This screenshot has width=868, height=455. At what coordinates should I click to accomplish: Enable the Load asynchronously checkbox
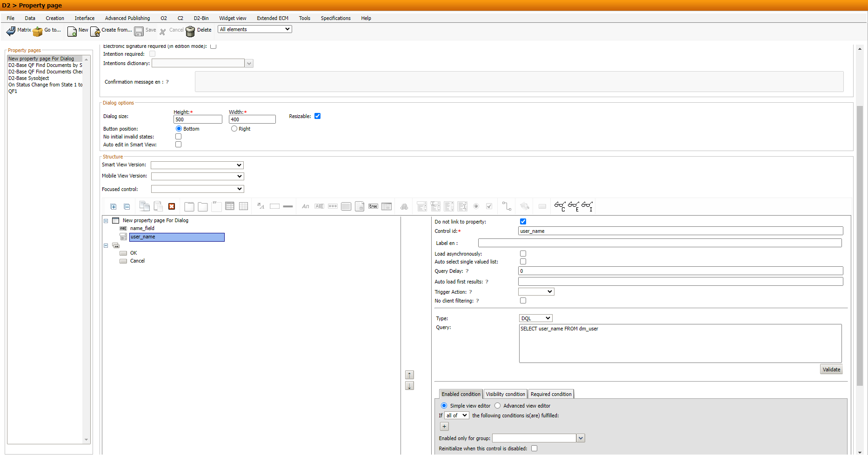(523, 253)
